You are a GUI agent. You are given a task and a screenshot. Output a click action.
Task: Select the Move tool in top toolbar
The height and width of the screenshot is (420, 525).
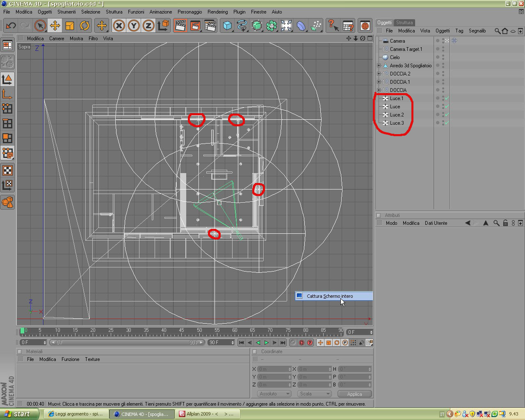coord(55,26)
